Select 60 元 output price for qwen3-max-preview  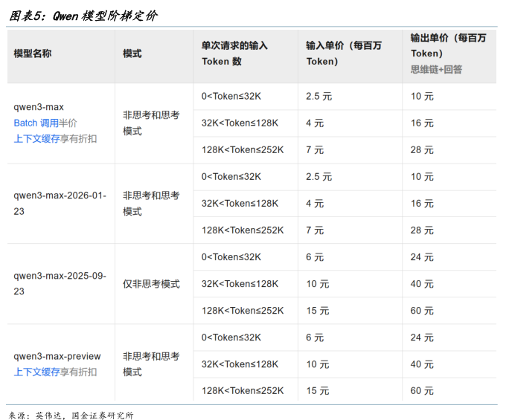(x=422, y=391)
